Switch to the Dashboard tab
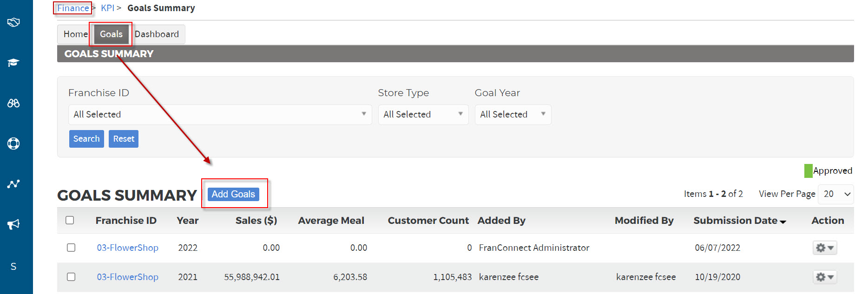Image resolution: width=868 pixels, height=294 pixels. pos(157,34)
